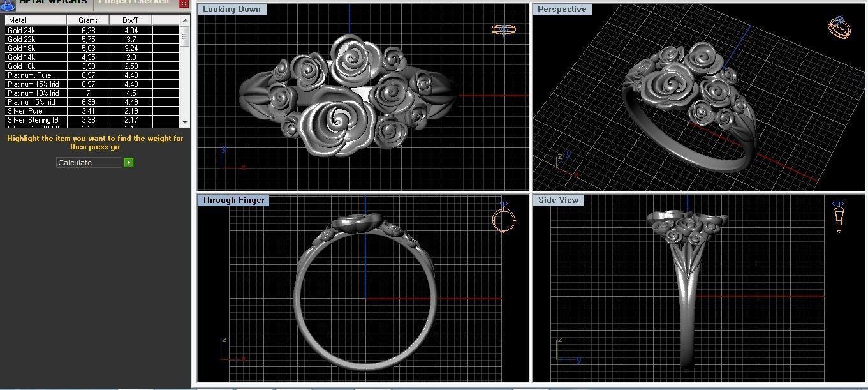Screen dimensions: 868x390
Task: Open the Calculate dropdown field
Action: [90, 163]
